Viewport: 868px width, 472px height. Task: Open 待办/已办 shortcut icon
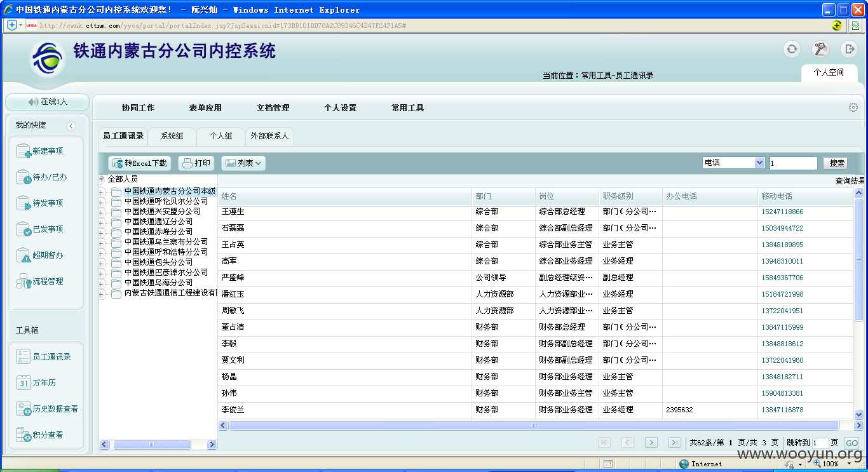24,177
